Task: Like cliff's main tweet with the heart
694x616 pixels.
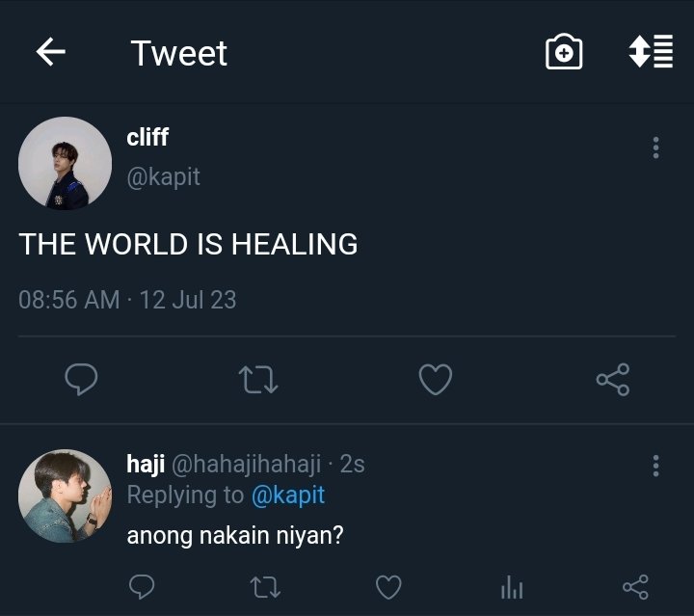Action: [x=436, y=379]
